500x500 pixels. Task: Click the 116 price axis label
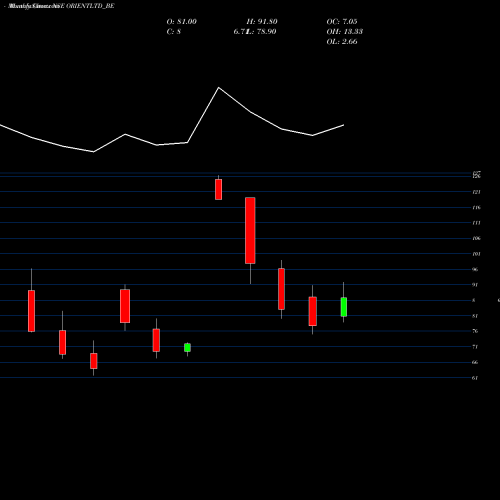click(x=476, y=208)
